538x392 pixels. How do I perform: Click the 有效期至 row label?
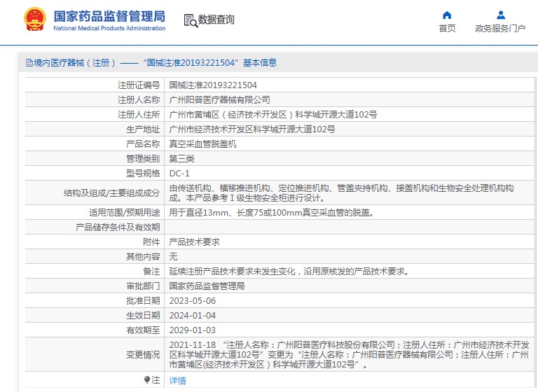143,330
